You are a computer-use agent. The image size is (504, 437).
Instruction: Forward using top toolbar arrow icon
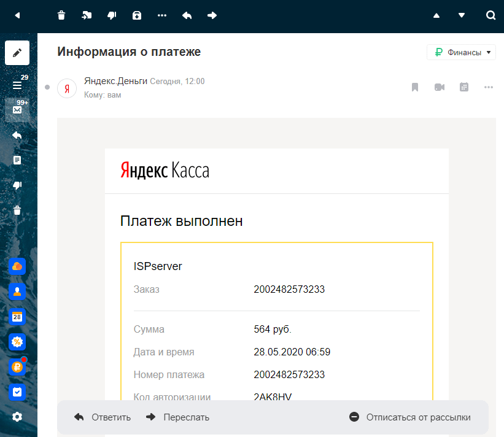tap(212, 15)
